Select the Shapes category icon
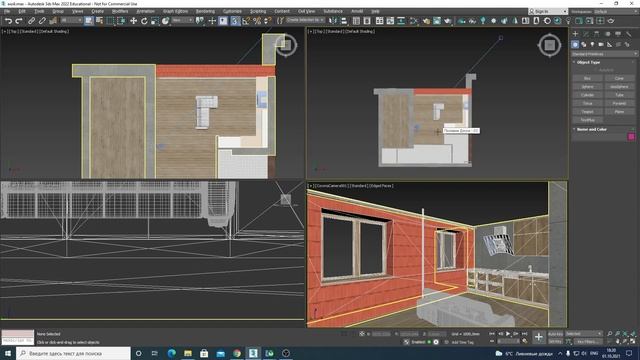The height and width of the screenshot is (360, 640). [x=584, y=44]
